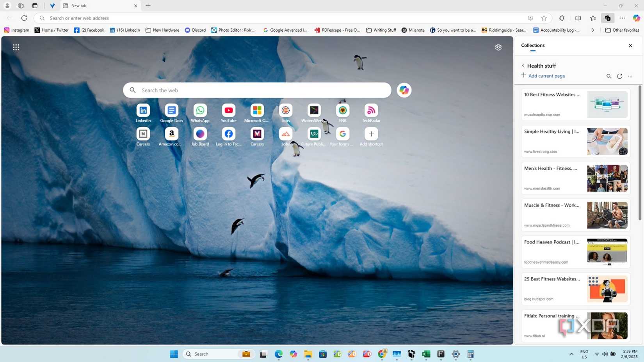Expand hidden favorites with the chevron
644x362 pixels.
[592, 30]
